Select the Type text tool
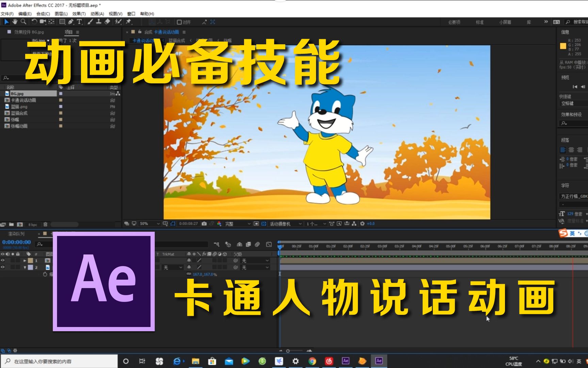The height and width of the screenshot is (368, 588). pyautogui.click(x=79, y=22)
